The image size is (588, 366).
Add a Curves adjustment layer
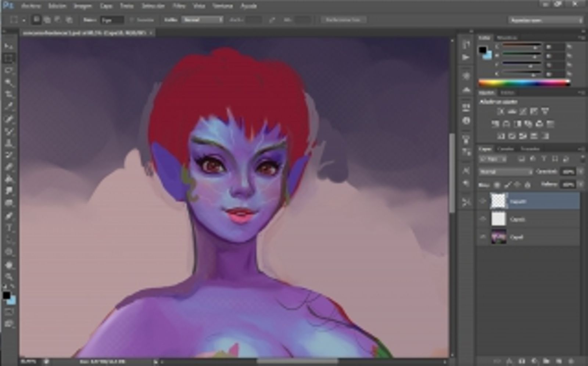coord(523,111)
